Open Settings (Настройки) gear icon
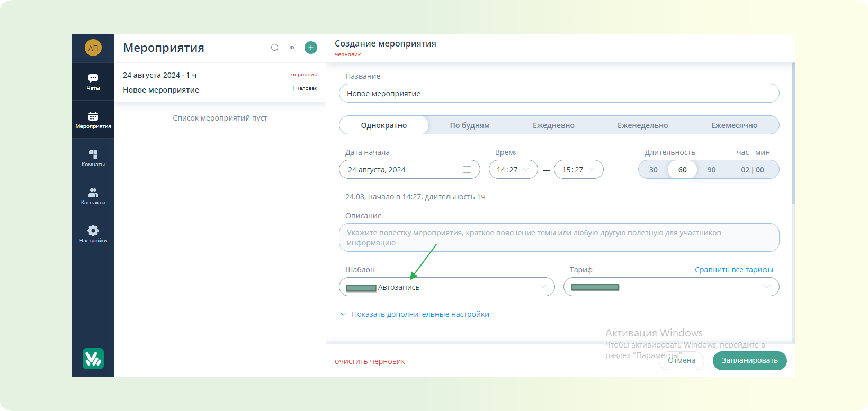This screenshot has height=411, width=868. (93, 233)
